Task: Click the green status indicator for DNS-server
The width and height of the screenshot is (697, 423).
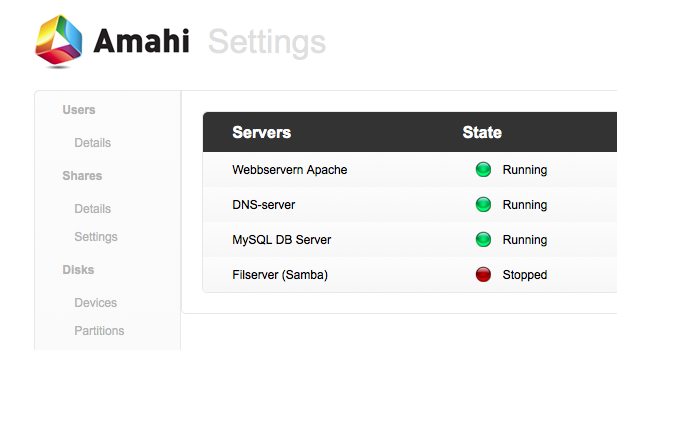Action: pyautogui.click(x=483, y=204)
